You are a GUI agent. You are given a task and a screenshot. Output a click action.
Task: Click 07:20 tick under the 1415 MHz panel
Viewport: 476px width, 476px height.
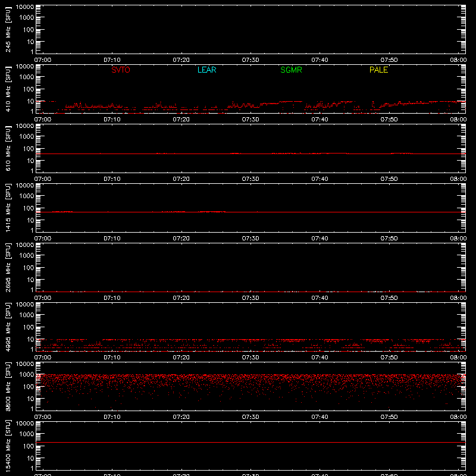tap(181, 239)
